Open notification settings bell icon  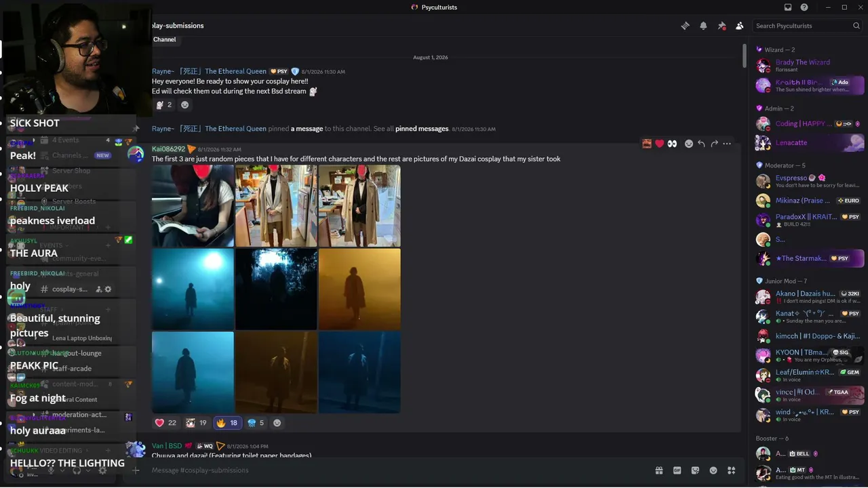703,26
